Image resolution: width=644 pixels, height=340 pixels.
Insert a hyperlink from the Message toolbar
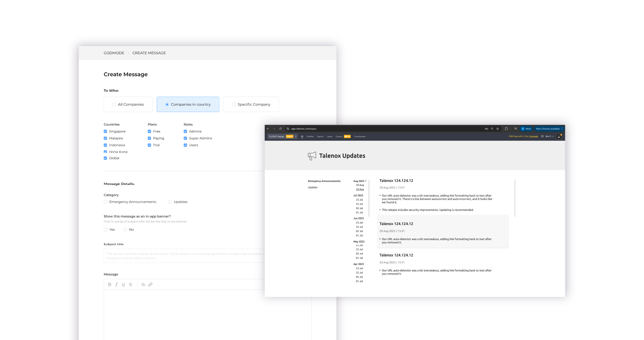click(x=150, y=285)
